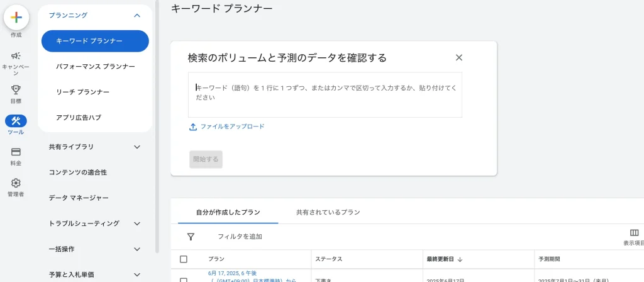Click the funnel filter icon
644x282 pixels.
pos(191,237)
